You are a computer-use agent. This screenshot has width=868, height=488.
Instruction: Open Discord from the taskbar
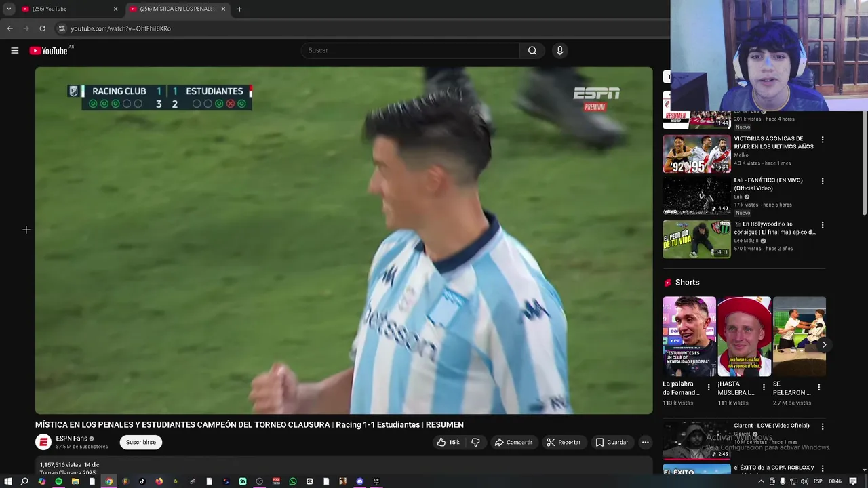(359, 481)
